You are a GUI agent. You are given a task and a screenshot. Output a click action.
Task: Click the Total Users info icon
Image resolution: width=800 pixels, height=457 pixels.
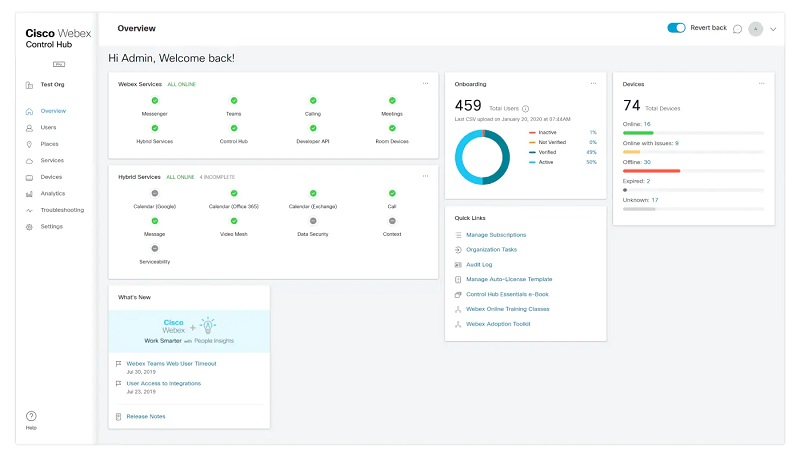pyautogui.click(x=526, y=109)
